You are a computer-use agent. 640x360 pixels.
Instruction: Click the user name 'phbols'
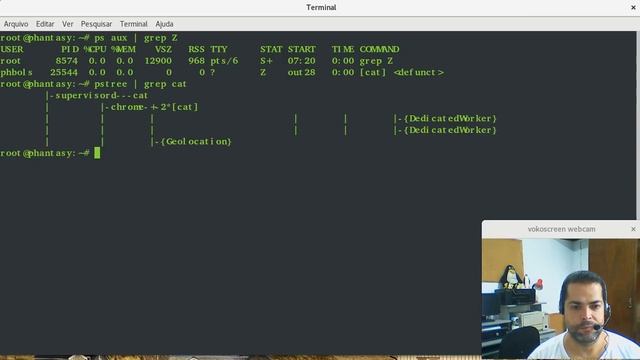[x=16, y=73]
